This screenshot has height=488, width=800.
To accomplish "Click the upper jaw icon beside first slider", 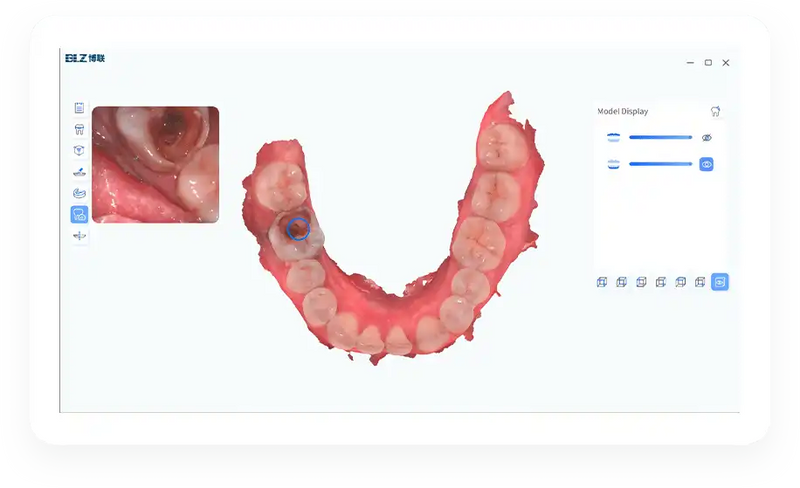I will pyautogui.click(x=613, y=137).
